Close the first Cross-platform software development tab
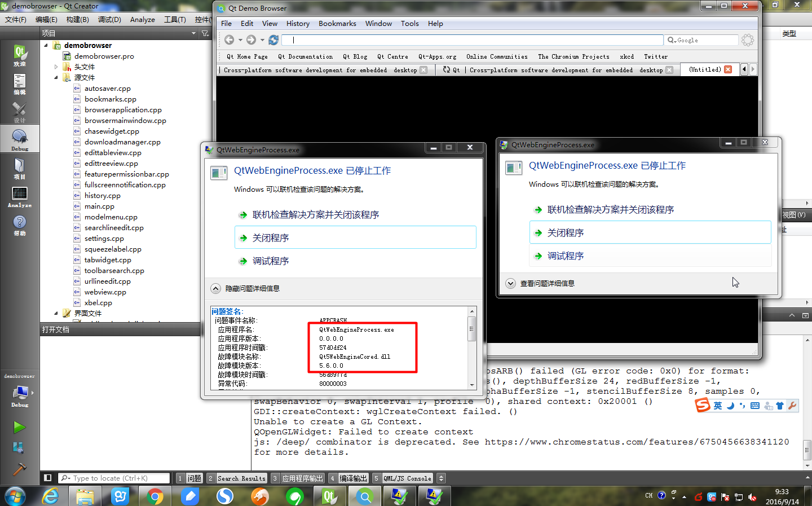 click(423, 70)
